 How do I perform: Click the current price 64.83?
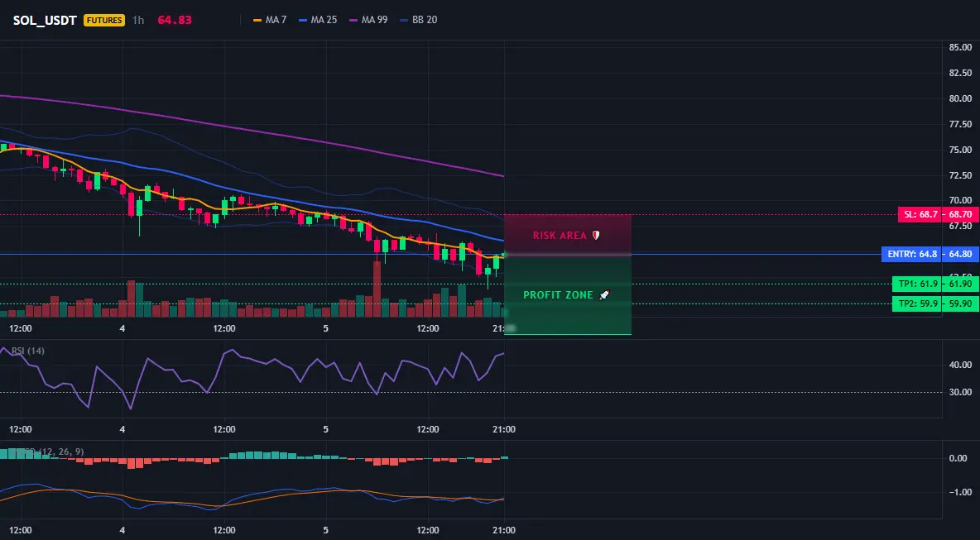175,20
